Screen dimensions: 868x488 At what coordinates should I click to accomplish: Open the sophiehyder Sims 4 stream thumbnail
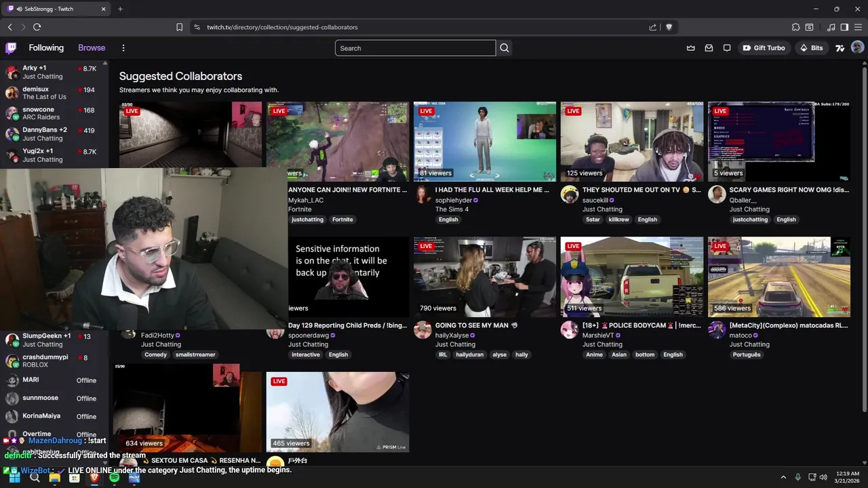[x=485, y=142]
